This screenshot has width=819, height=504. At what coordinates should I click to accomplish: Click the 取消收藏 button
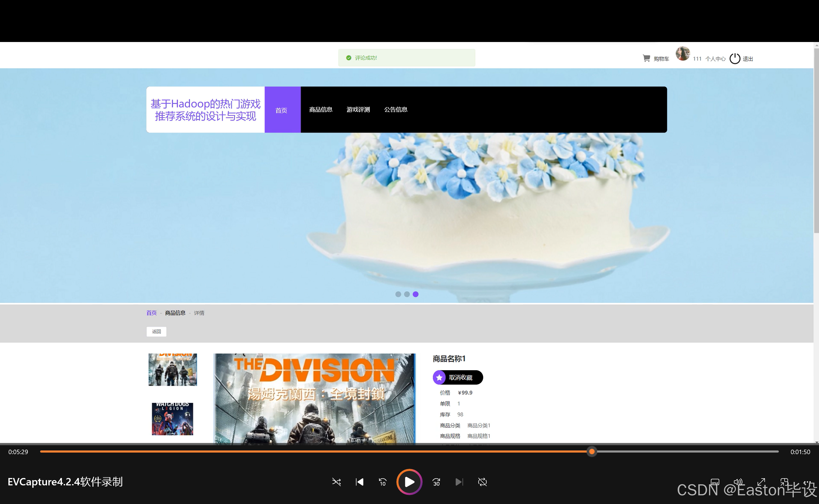pos(458,377)
